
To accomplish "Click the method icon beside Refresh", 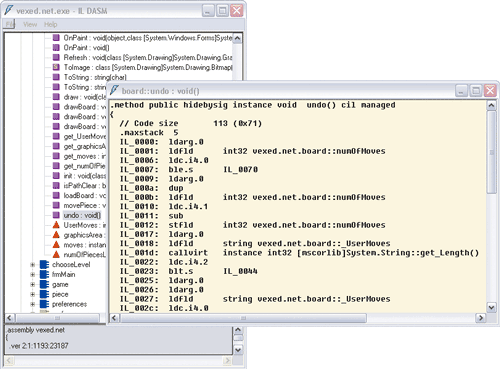I will (x=56, y=57).
